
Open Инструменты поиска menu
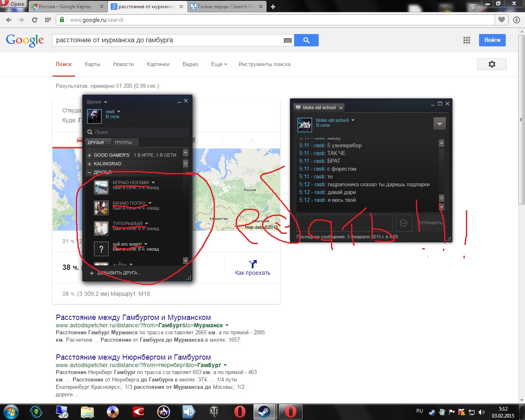[265, 64]
